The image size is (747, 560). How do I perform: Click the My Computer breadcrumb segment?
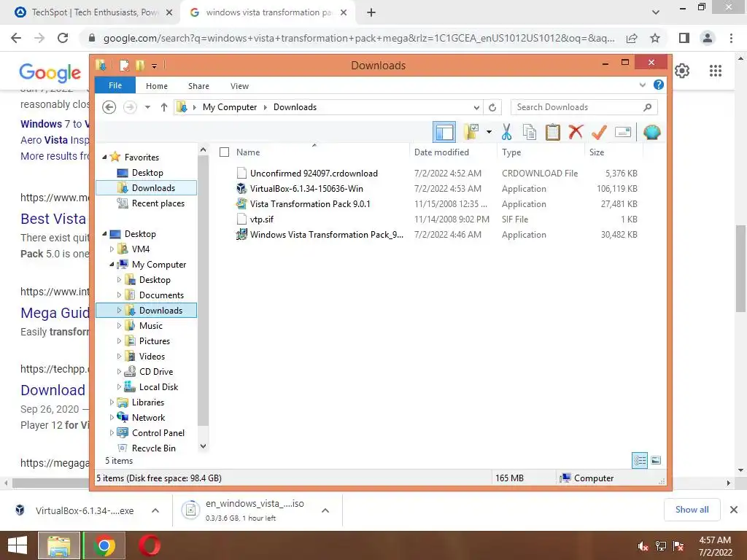coord(230,107)
